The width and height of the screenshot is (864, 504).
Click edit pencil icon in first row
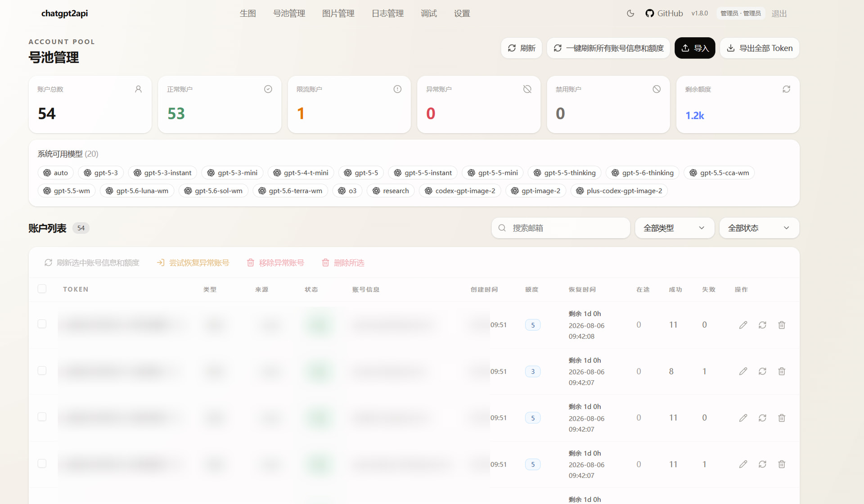743,325
